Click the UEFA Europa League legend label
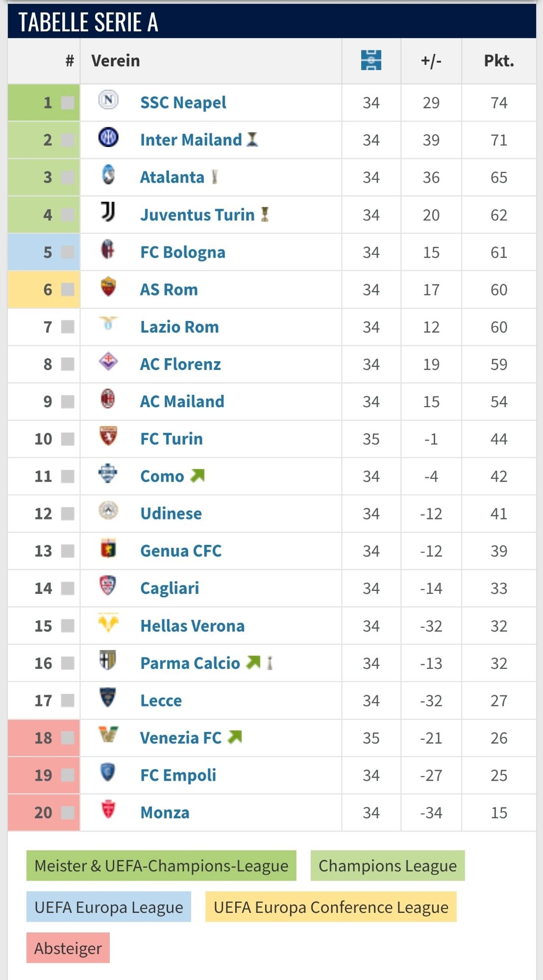The height and width of the screenshot is (980, 543). (x=109, y=907)
